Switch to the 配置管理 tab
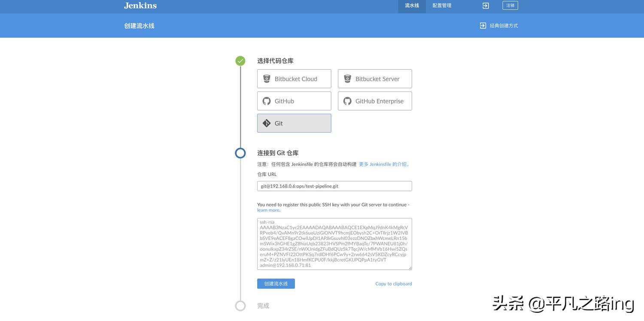644x321 pixels. tap(441, 6)
